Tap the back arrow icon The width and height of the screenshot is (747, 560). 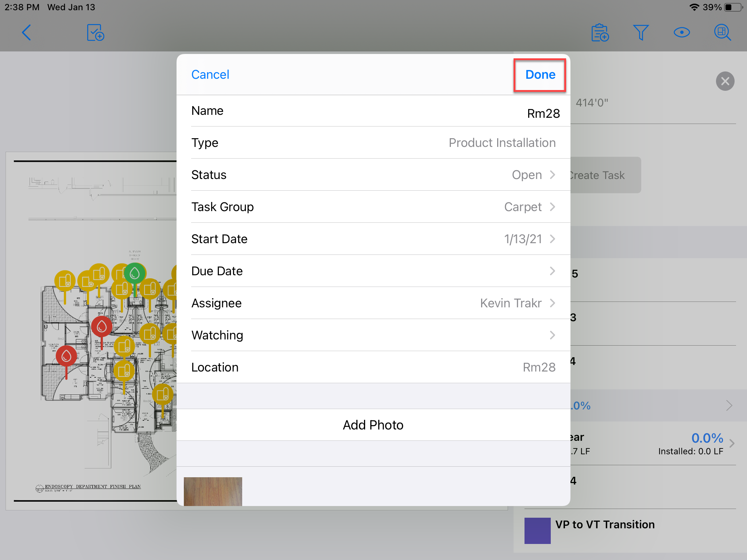[x=26, y=33]
